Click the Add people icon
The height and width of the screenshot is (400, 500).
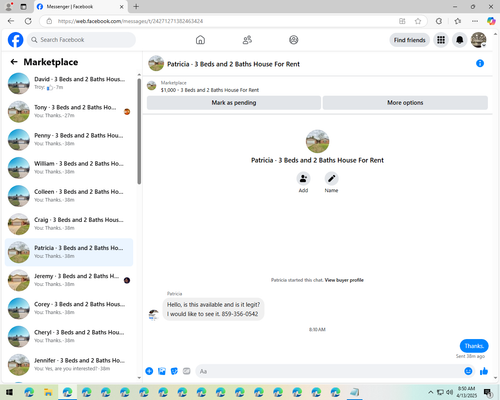pyautogui.click(x=303, y=179)
